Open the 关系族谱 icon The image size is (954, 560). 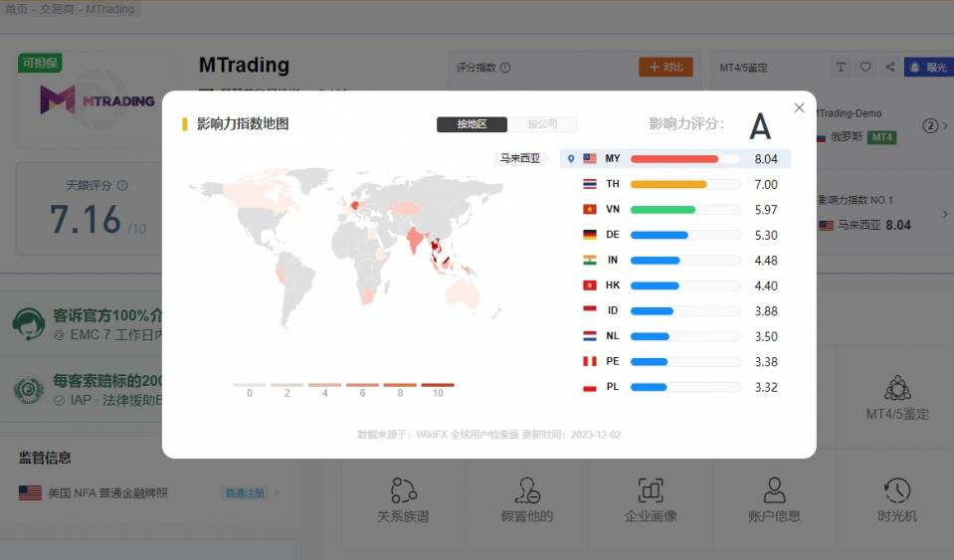pos(403,490)
